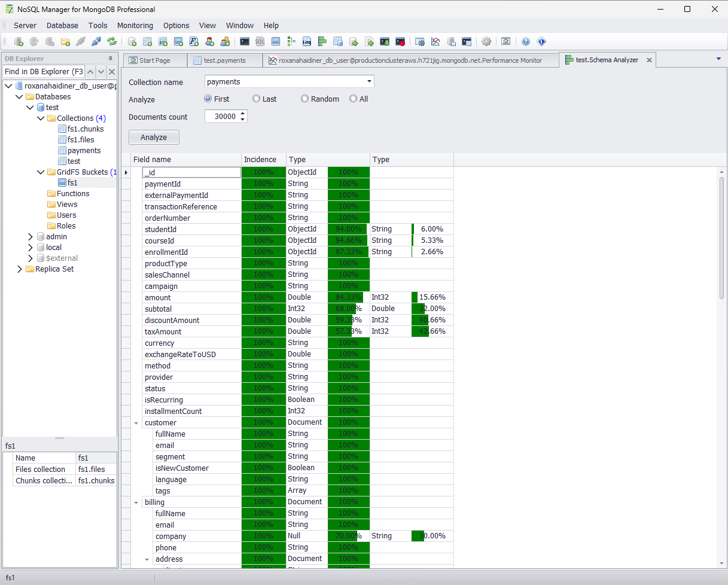Click the Find in DB Explorer field

(x=44, y=71)
